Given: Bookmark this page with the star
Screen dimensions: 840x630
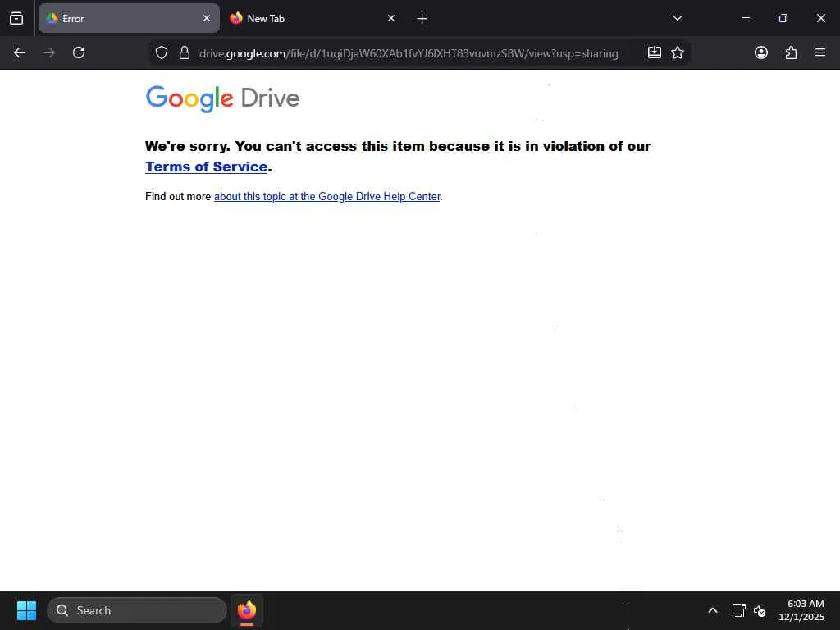Looking at the screenshot, I should (677, 52).
